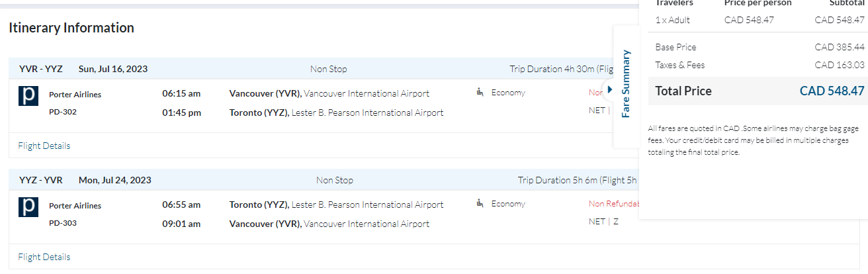Click the Total Price CAD 548.47 amount
This screenshot has width=868, height=274.
tap(832, 91)
